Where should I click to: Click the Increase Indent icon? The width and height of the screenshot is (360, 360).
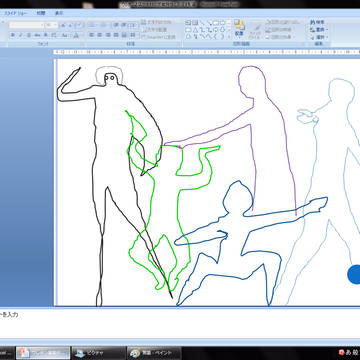coord(124,25)
